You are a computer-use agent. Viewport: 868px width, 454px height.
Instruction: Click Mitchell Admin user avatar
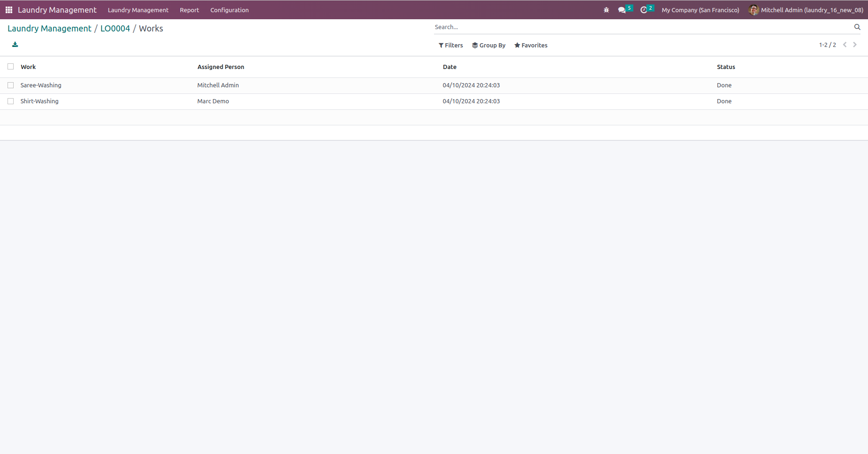753,10
